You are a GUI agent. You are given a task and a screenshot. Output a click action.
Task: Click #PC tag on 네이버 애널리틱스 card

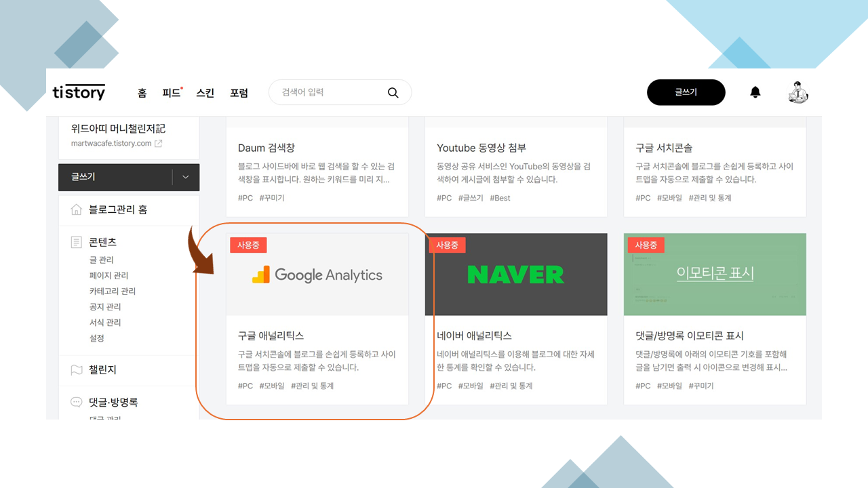[x=444, y=386]
